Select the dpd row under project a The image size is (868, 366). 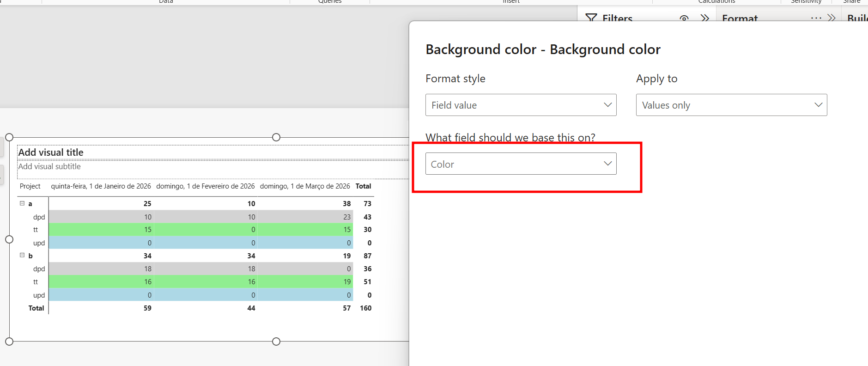[x=39, y=217]
